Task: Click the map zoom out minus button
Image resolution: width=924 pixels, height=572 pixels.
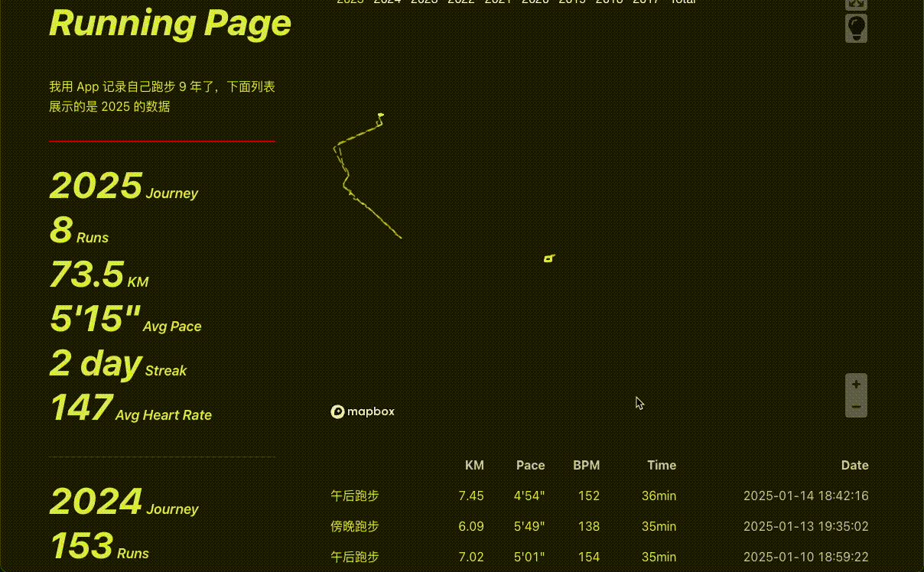Action: click(856, 407)
